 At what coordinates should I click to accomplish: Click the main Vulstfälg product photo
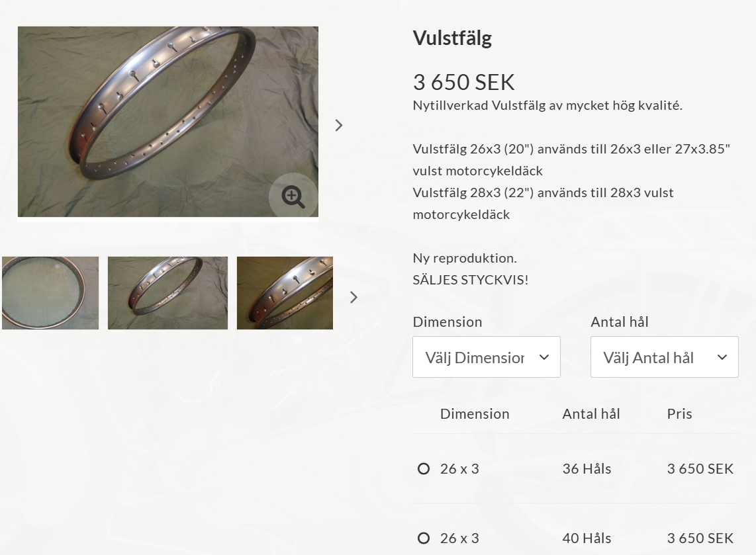point(167,122)
